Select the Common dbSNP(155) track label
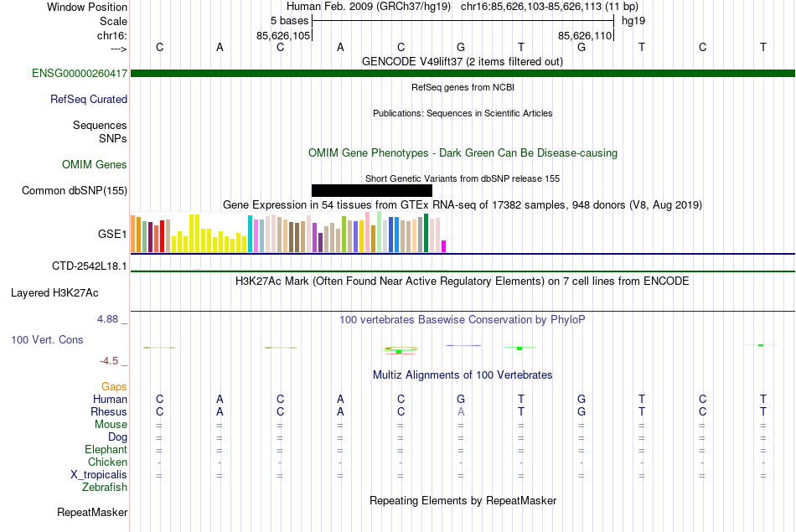Screen dimensions: 796x532 [75, 191]
